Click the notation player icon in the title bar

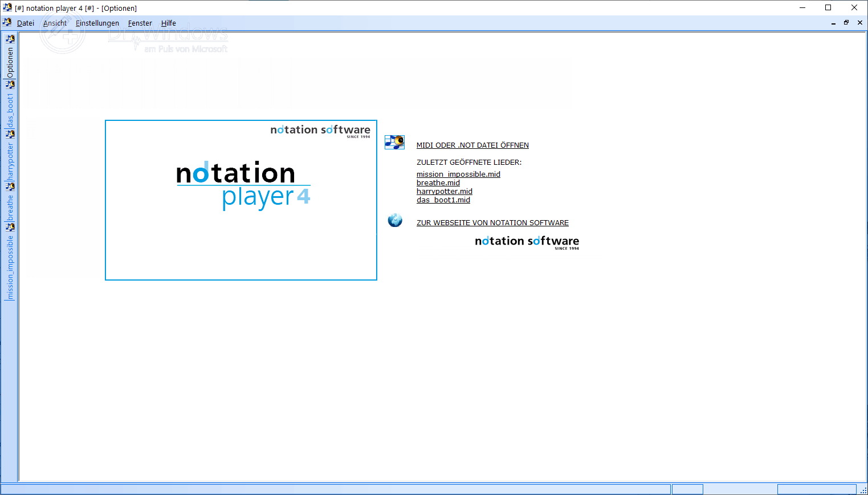coord(7,7)
